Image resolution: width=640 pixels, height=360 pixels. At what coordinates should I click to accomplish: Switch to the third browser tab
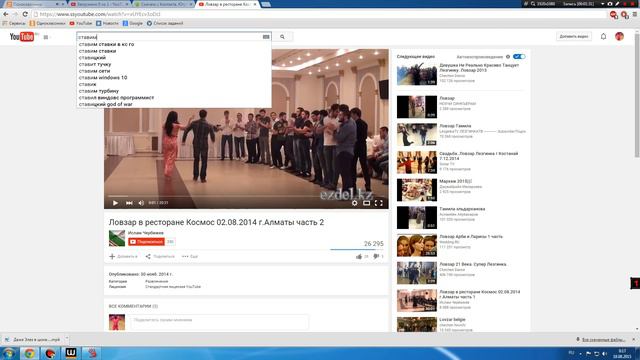164,4
